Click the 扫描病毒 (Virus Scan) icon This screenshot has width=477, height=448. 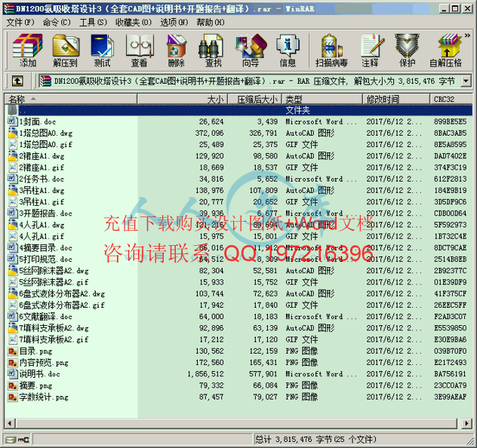[x=331, y=51]
